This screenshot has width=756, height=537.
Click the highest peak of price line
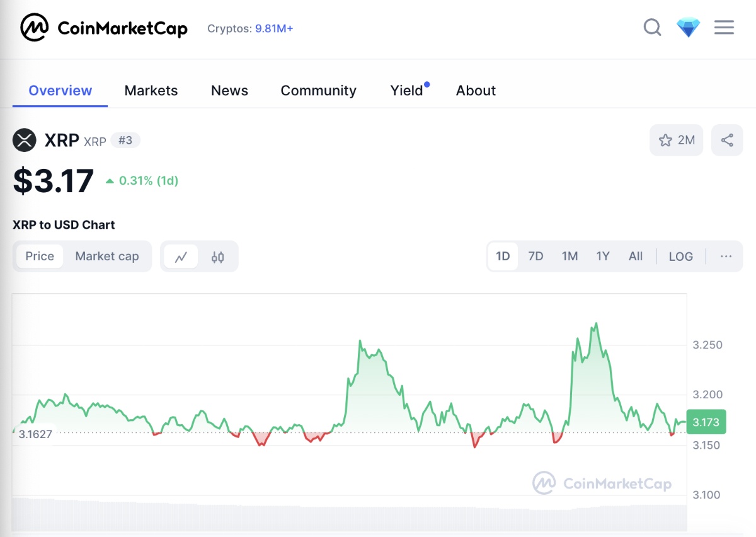tap(596, 324)
